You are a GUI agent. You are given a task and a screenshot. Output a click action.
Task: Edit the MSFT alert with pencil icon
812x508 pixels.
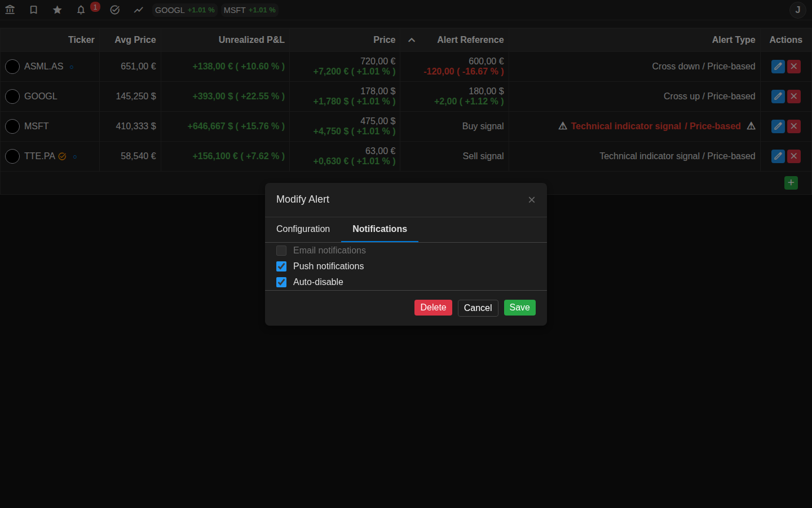click(x=778, y=126)
